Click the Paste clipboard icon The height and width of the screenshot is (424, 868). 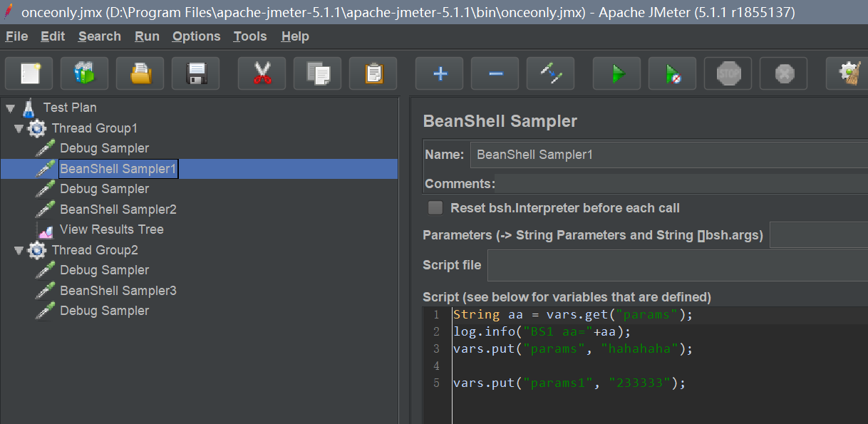click(373, 73)
